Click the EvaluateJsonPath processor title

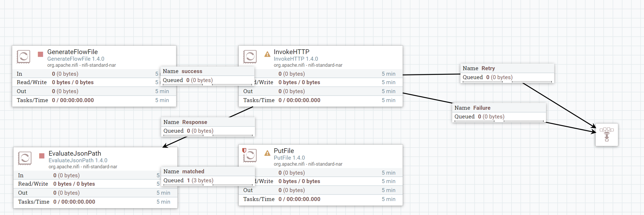tap(75, 154)
